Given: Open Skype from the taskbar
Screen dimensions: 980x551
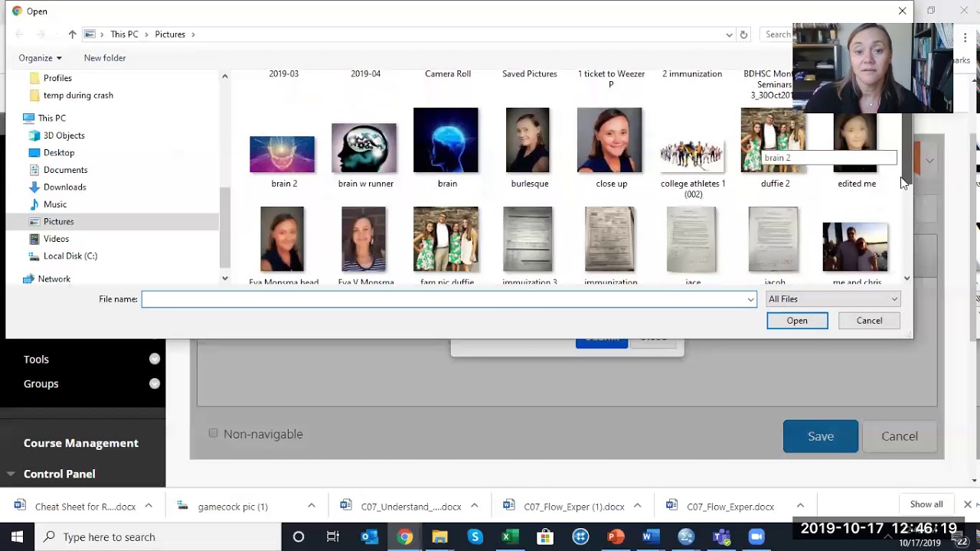Looking at the screenshot, I should pos(475,537).
